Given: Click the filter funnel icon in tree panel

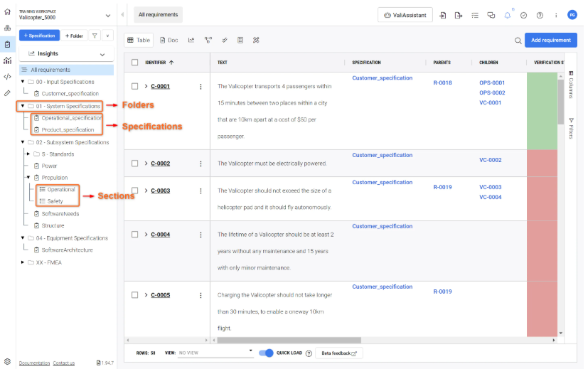Looking at the screenshot, I should click(95, 36).
